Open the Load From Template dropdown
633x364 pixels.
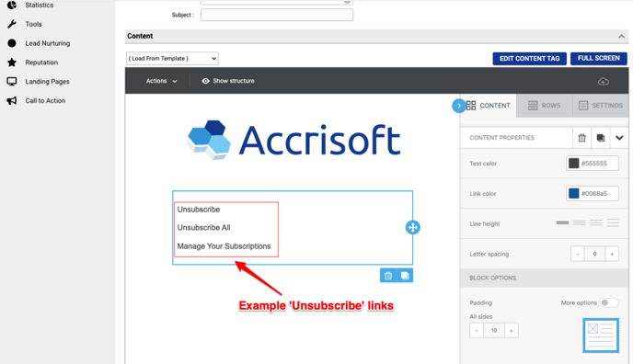point(172,59)
